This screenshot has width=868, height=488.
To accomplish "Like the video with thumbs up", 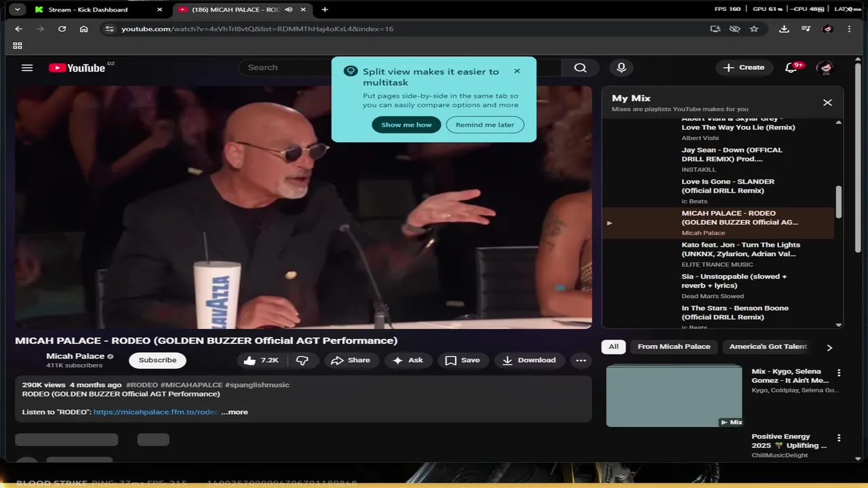I will [261, 361].
